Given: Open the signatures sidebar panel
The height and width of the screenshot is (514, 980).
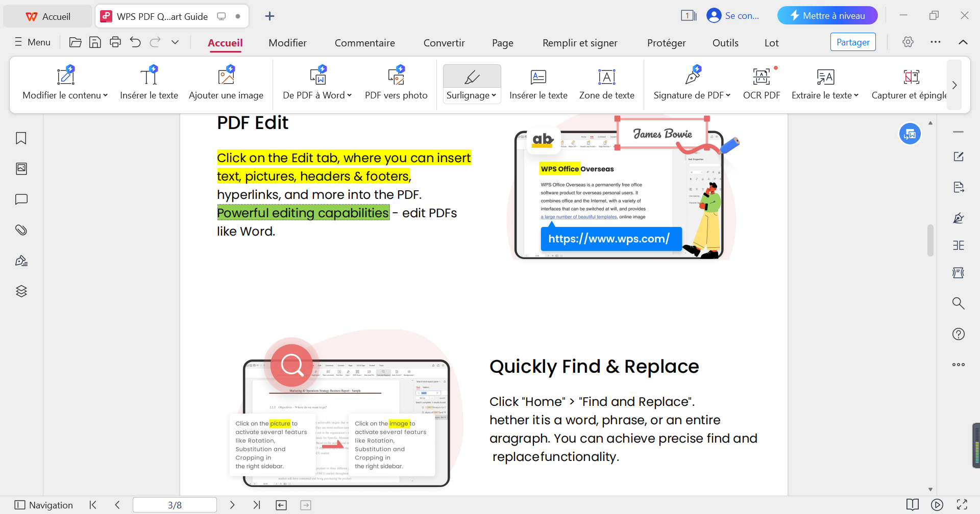Looking at the screenshot, I should (x=21, y=261).
